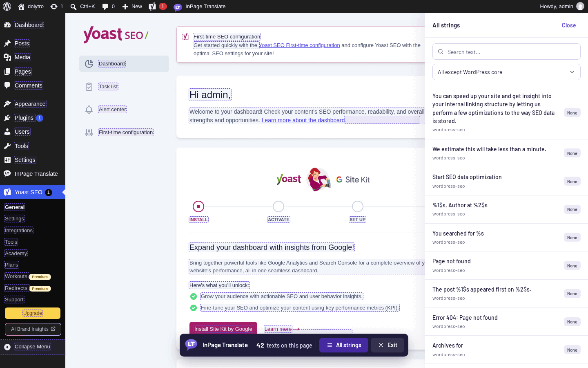This screenshot has height=368, width=588.
Task: Select 'The post %1$s appeared first' string
Action: click(x=506, y=294)
